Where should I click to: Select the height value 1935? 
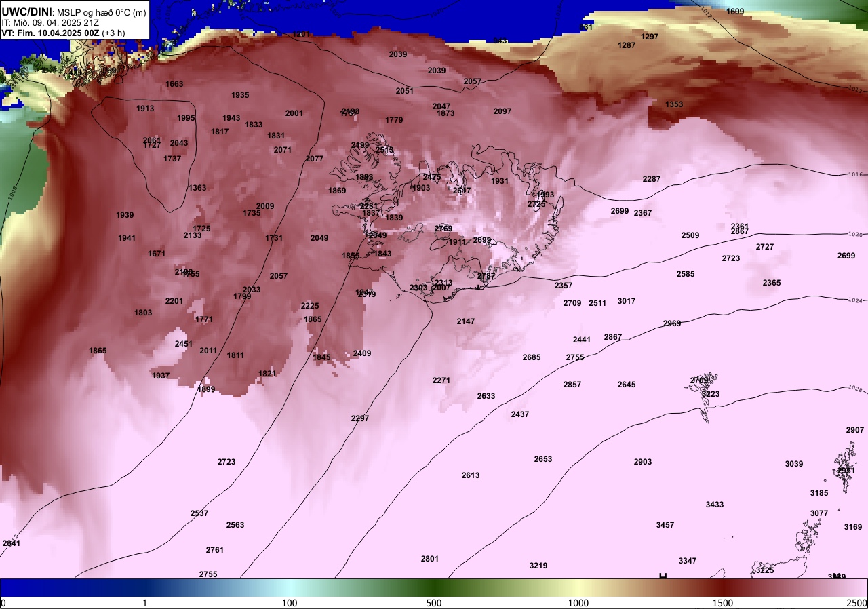coord(240,95)
